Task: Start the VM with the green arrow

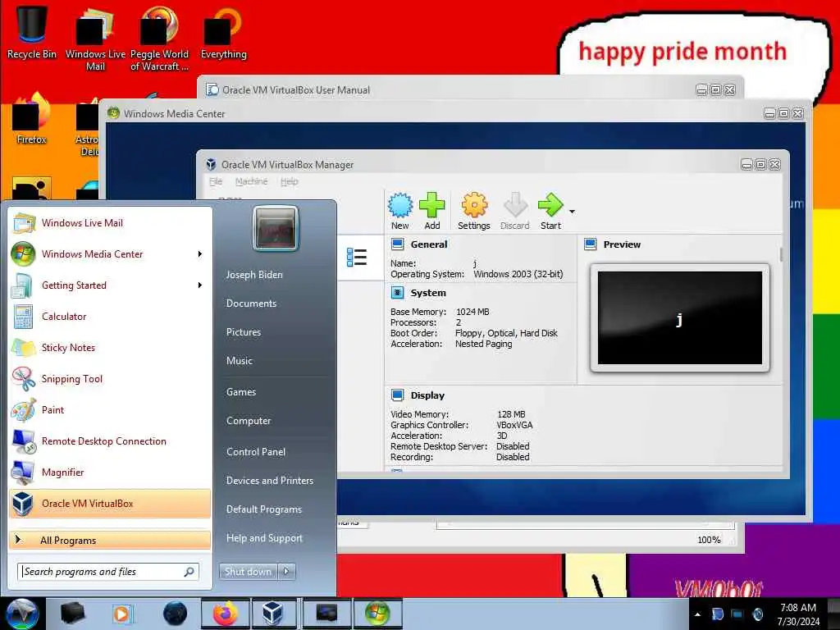Action: [x=550, y=205]
